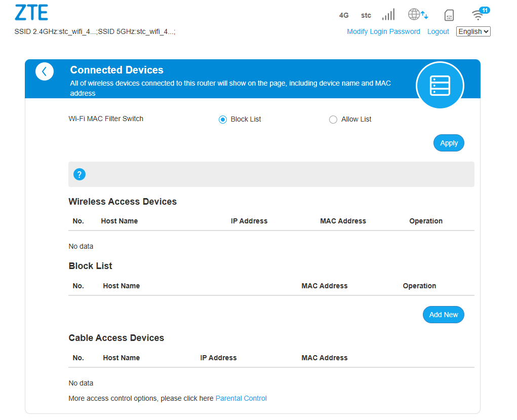Screen dimensions: 517x420
Task: Click the signal strength bars icon
Action: 388,15
